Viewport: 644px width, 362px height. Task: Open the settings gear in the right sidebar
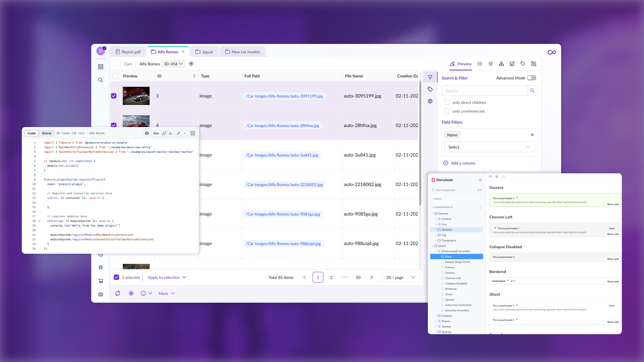tap(430, 101)
